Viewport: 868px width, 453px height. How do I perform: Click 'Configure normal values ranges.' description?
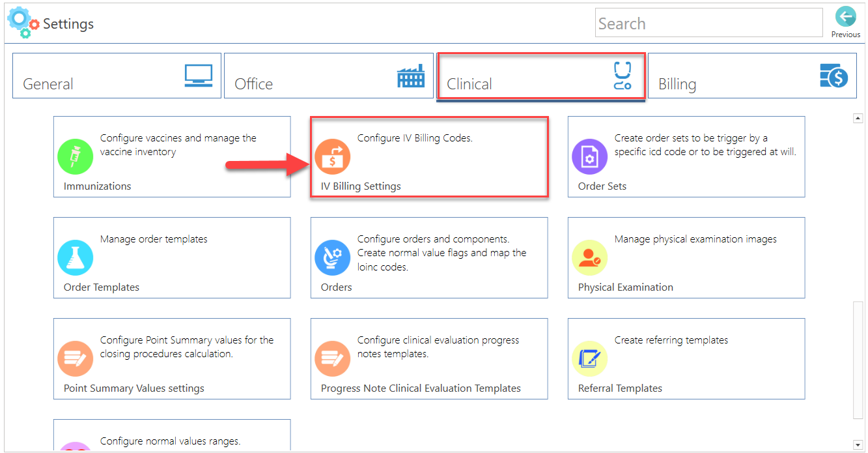(170, 441)
